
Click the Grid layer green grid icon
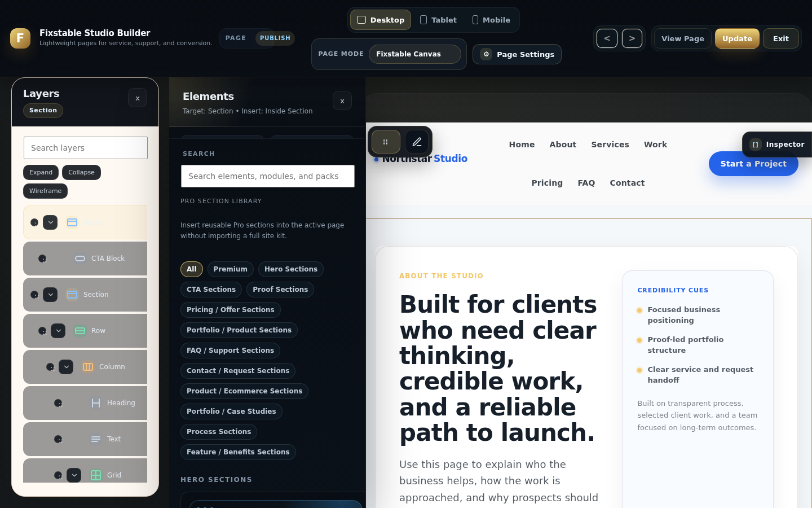96,475
